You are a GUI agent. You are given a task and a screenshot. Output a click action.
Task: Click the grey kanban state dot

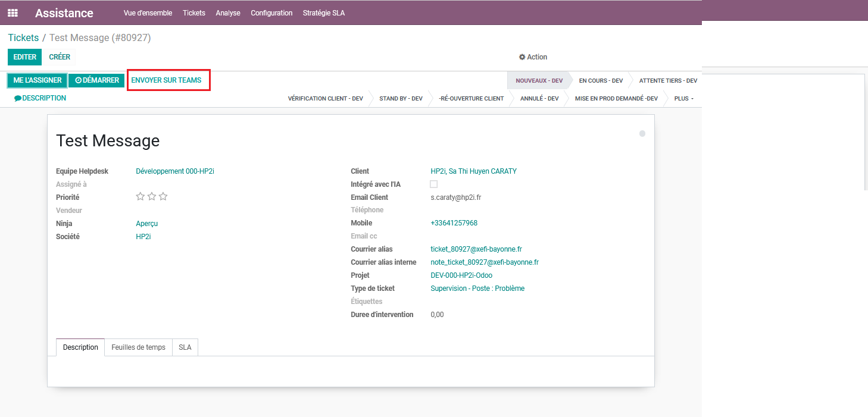(642, 134)
